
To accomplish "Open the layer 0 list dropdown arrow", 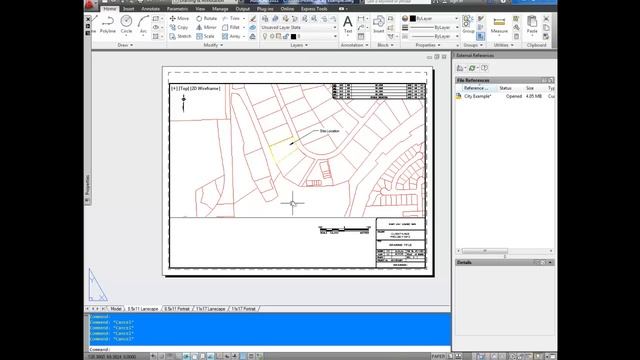I will [335, 36].
